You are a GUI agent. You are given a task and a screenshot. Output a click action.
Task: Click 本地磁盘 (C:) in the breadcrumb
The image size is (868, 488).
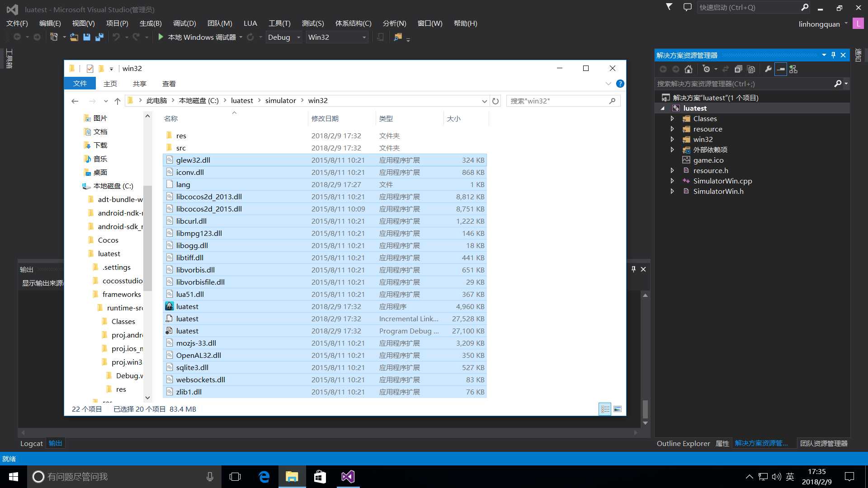198,100
